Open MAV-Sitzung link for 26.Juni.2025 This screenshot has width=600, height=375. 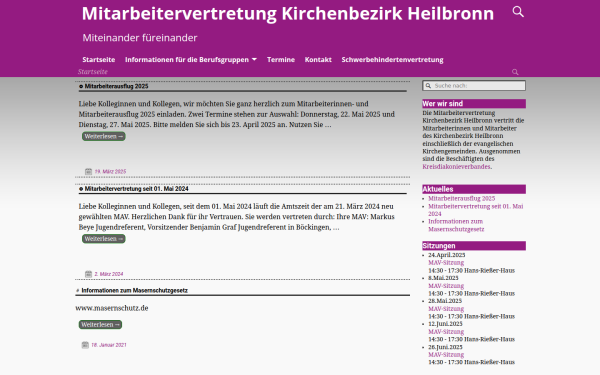446,355
